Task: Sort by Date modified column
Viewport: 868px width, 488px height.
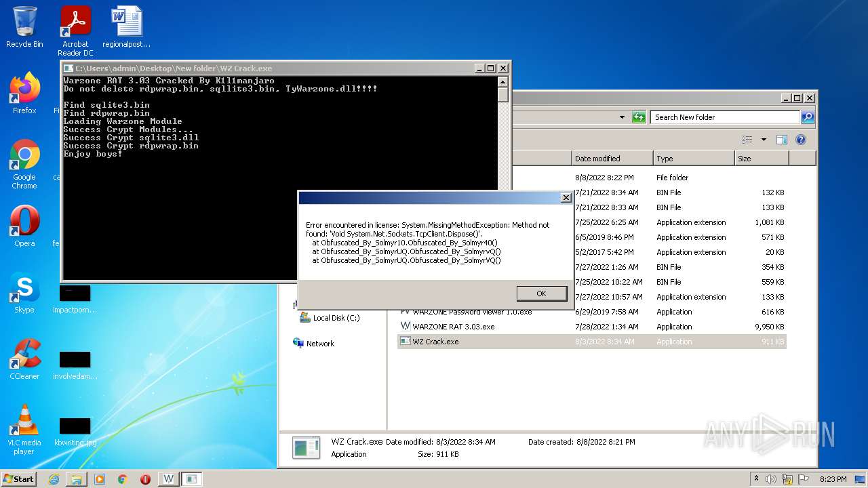Action: tap(612, 159)
